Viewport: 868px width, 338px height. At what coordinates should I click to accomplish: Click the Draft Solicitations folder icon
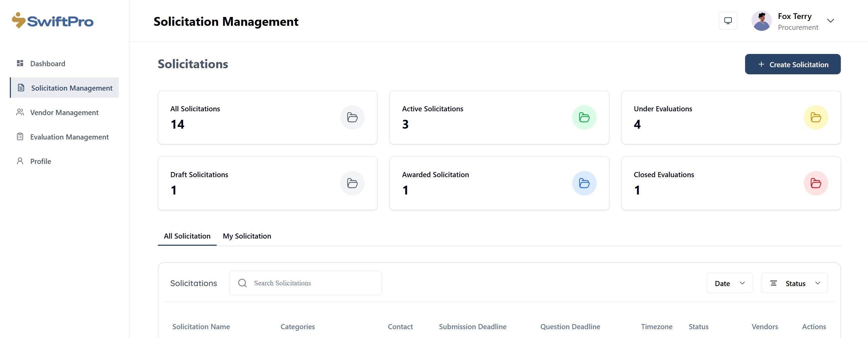352,183
